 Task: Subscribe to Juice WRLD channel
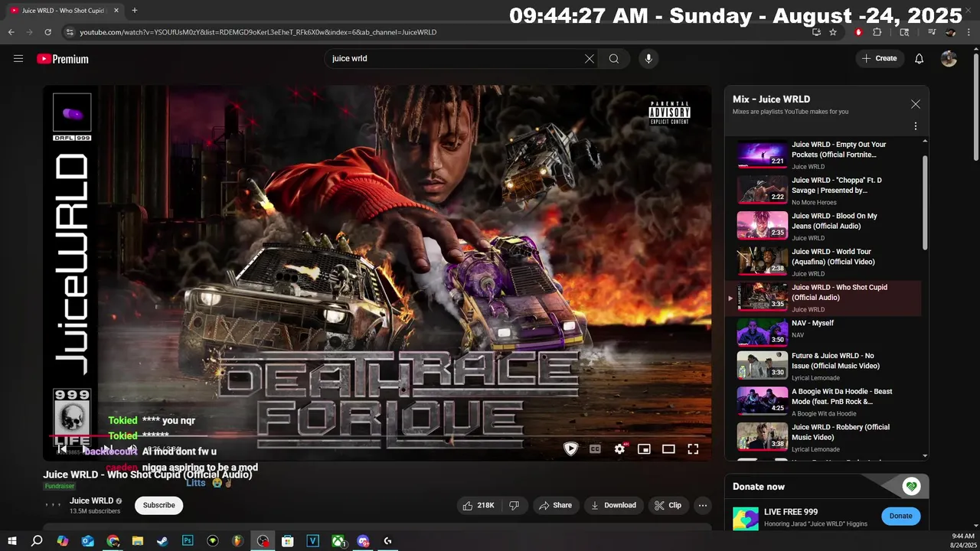pyautogui.click(x=158, y=505)
